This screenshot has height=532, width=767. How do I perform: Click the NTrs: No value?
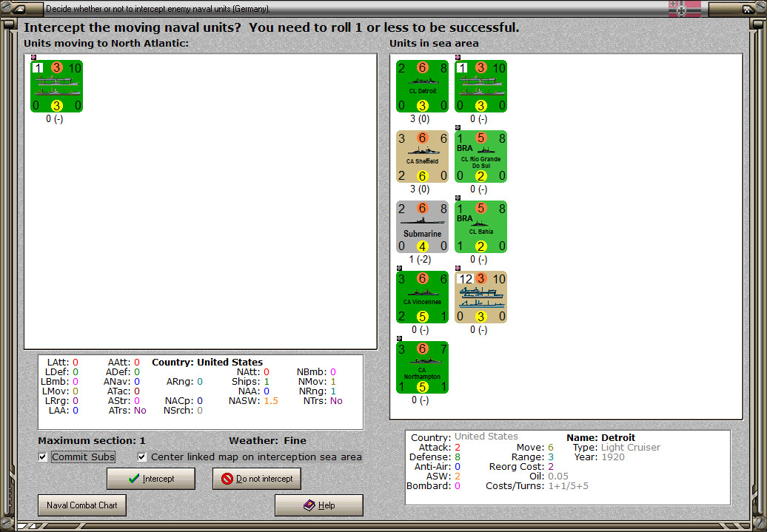336,401
